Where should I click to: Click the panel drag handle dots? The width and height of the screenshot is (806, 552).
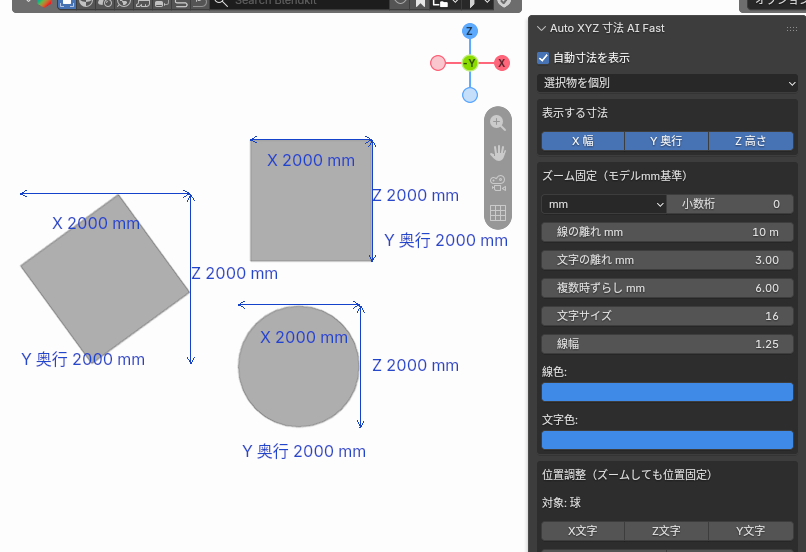[x=792, y=29]
